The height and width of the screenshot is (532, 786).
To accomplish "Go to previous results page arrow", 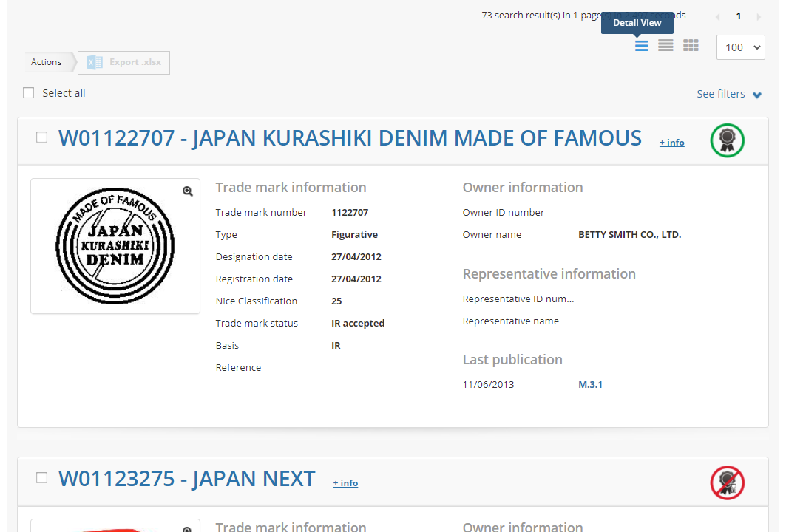I will pos(717,16).
